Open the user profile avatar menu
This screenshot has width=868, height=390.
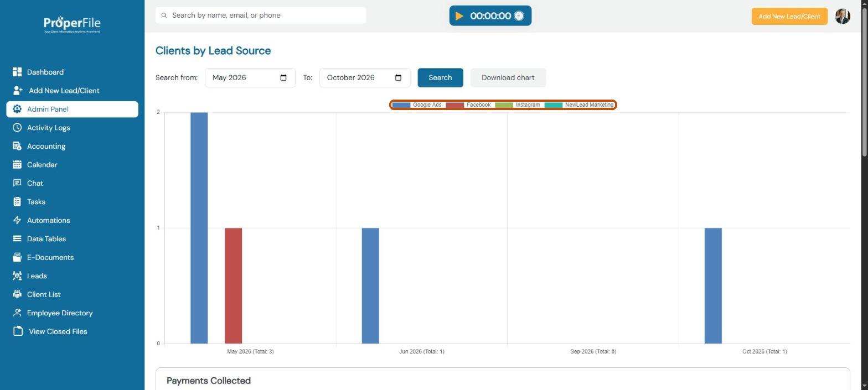pyautogui.click(x=843, y=16)
